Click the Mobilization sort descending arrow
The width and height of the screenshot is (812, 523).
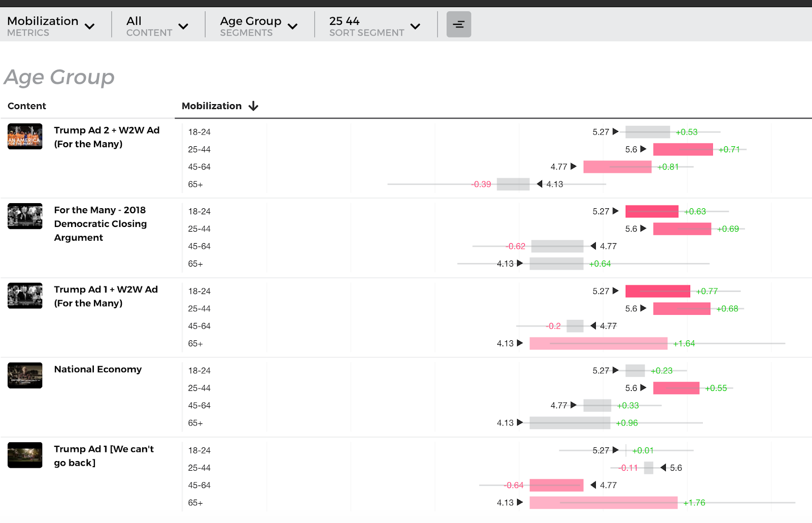tap(253, 106)
